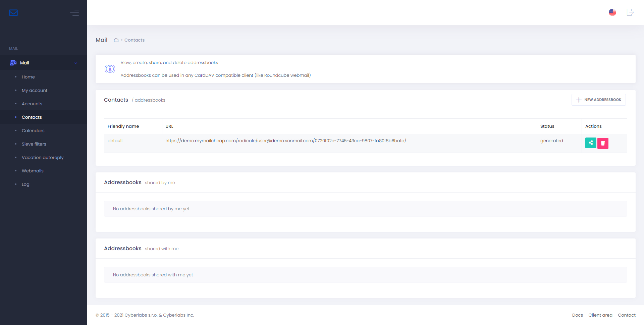Go to My account page
644x325 pixels.
(35, 91)
